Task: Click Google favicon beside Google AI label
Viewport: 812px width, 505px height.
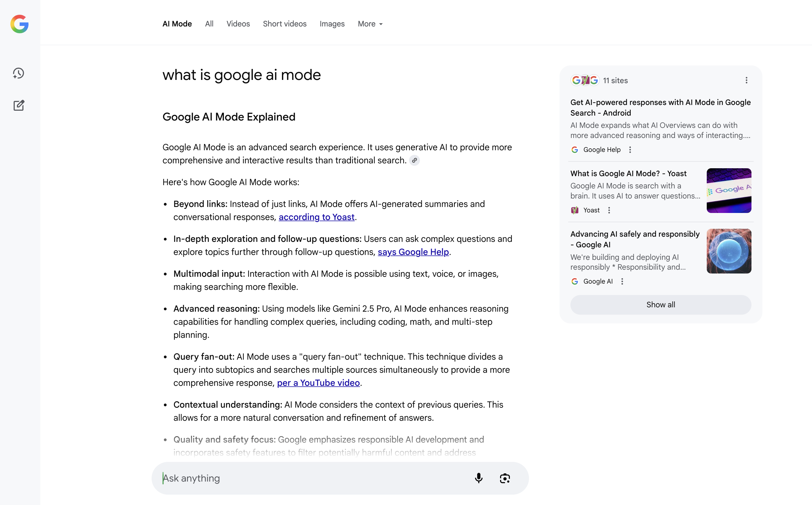Action: point(575,281)
